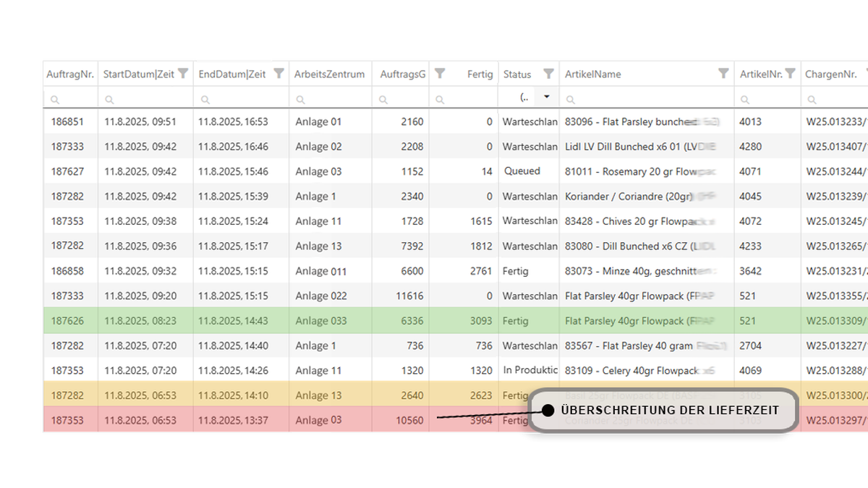
Task: Sort by the AuftragsG column header
Action: [x=402, y=74]
